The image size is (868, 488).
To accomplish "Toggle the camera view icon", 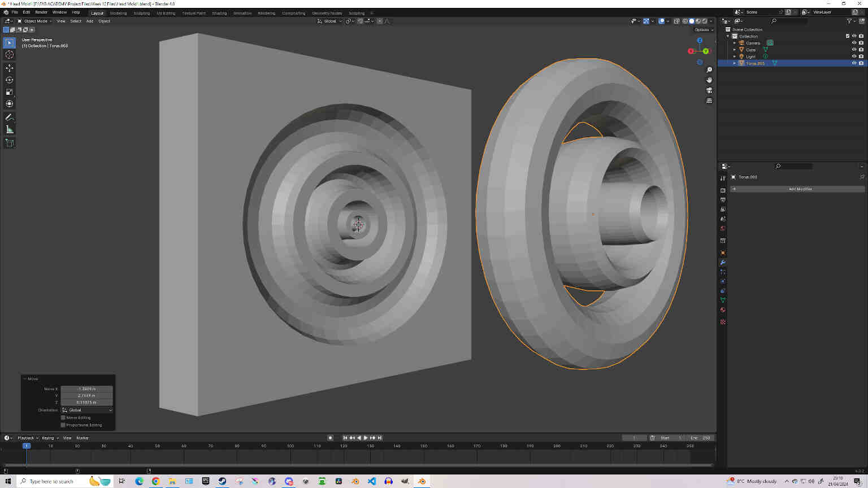I will tap(709, 90).
